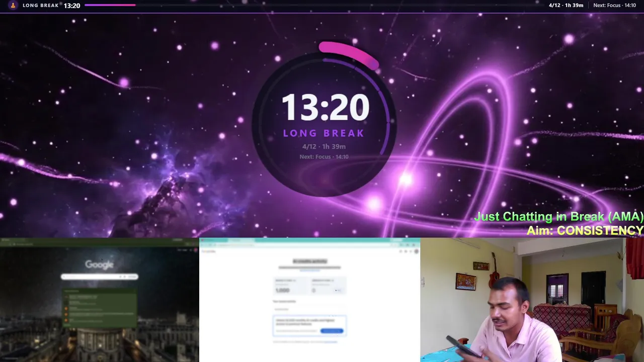
Task: Click the profile avatar in white browser window
Action: point(416,251)
